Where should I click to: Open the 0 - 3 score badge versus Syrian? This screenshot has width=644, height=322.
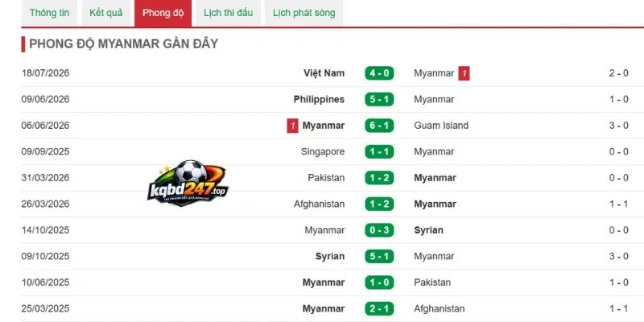tap(379, 230)
